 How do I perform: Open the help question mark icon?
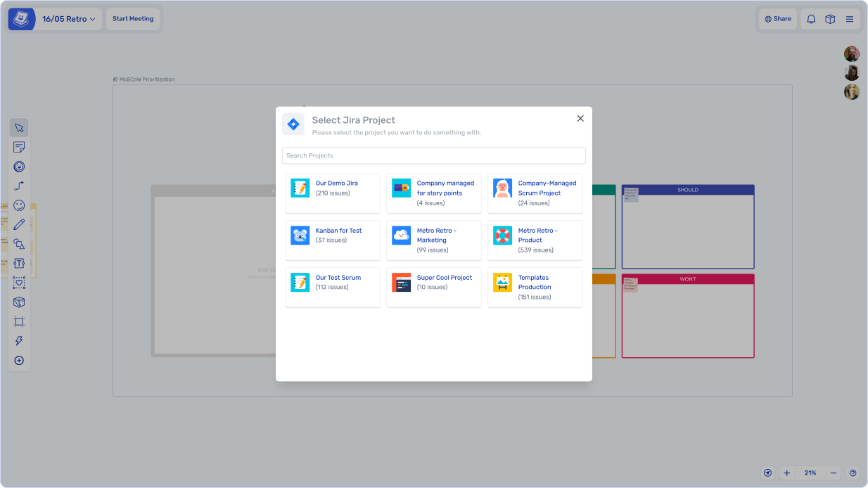[x=853, y=473]
